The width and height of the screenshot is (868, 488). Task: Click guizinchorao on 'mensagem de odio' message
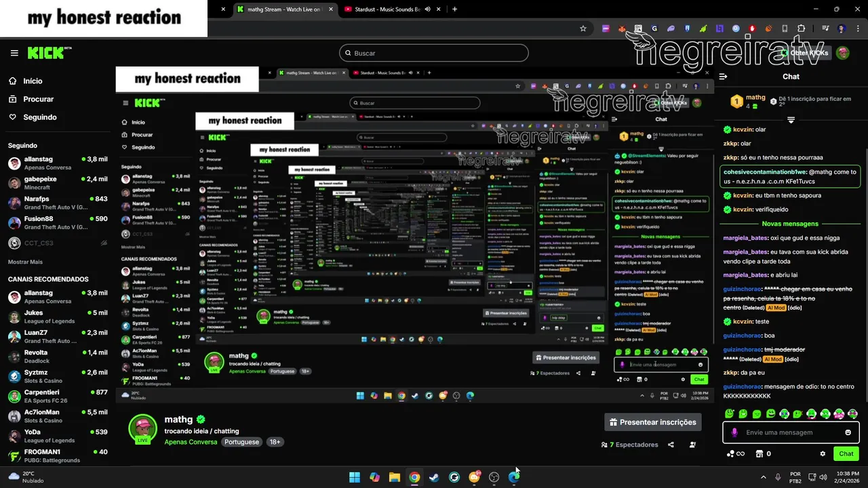(x=743, y=386)
